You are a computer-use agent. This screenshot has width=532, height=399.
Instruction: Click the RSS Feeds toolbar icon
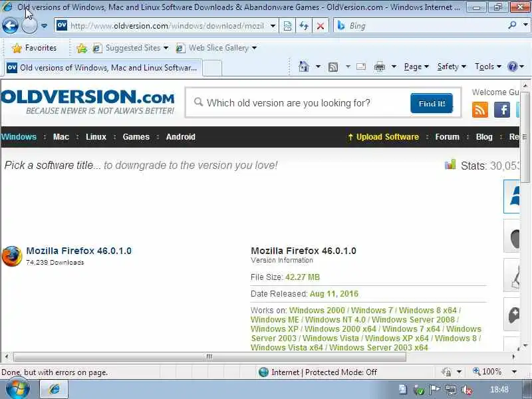pyautogui.click(x=333, y=67)
